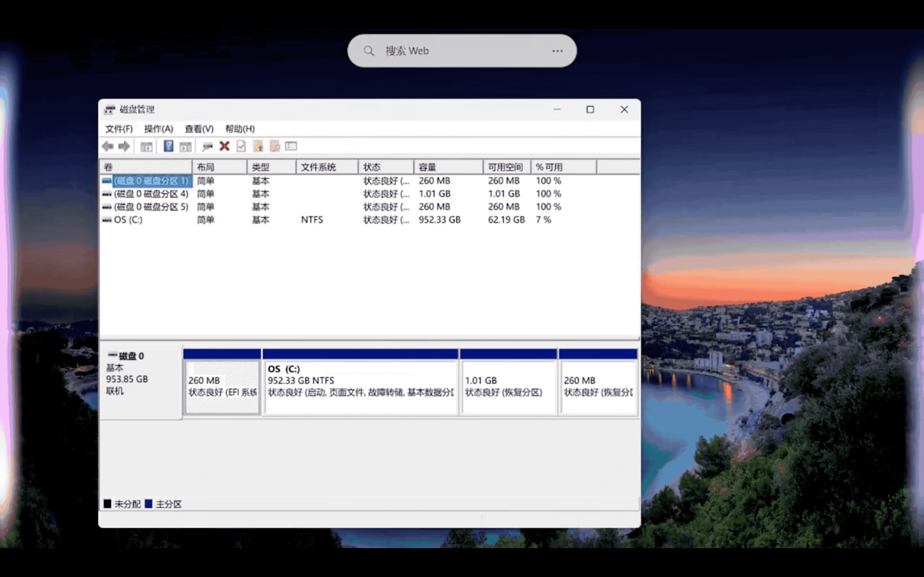The image size is (924, 577).
Task: Open the 查看(V) menu
Action: [199, 129]
